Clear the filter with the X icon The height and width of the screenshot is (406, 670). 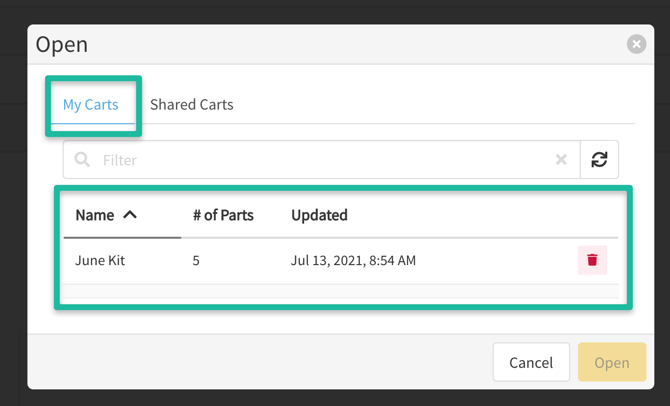(561, 160)
